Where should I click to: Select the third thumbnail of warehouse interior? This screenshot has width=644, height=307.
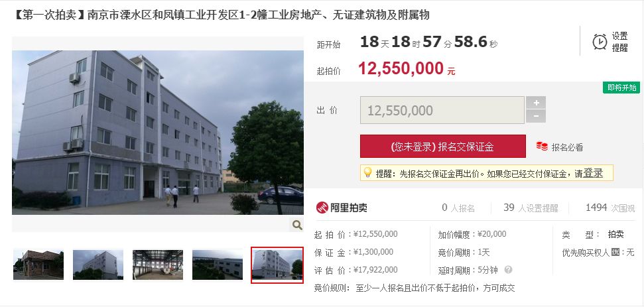(x=158, y=265)
